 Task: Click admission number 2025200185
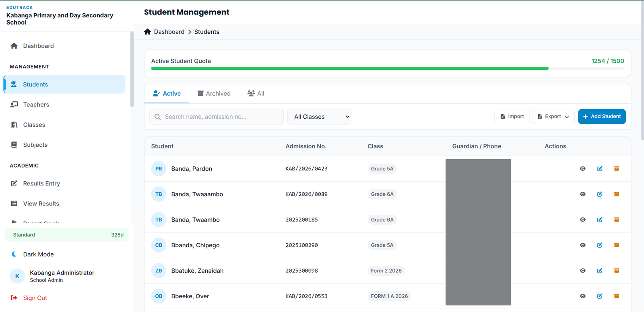(301, 220)
